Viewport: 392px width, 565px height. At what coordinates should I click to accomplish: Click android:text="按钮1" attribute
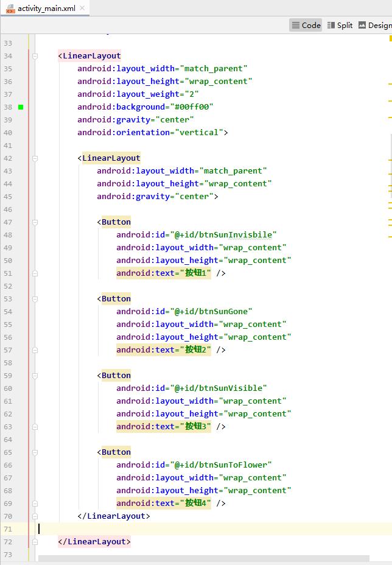point(164,273)
